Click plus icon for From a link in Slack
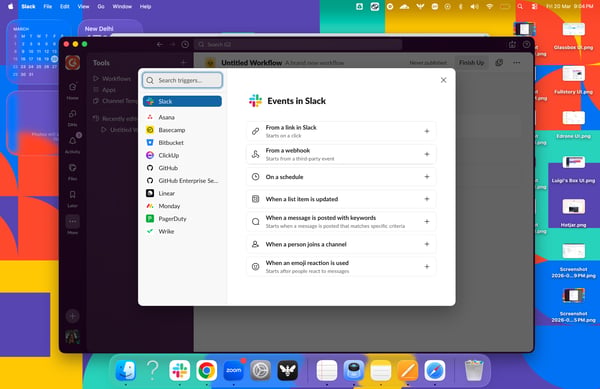The width and height of the screenshot is (600, 389). pyautogui.click(x=427, y=131)
